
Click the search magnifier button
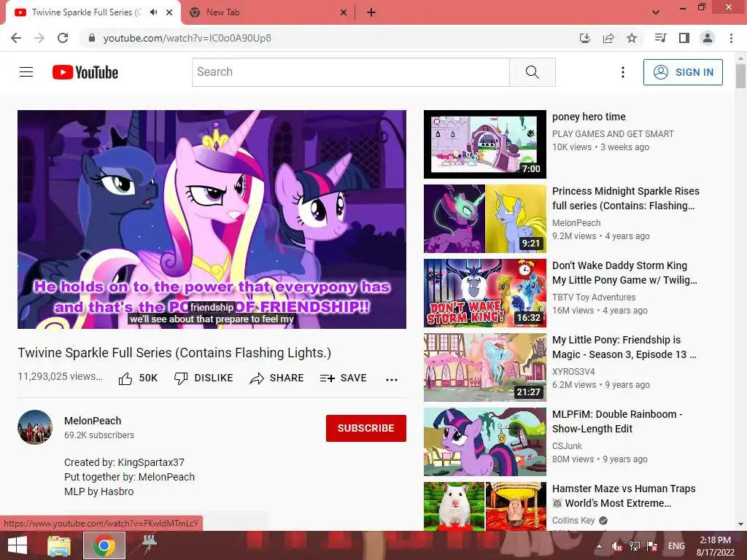click(x=532, y=72)
